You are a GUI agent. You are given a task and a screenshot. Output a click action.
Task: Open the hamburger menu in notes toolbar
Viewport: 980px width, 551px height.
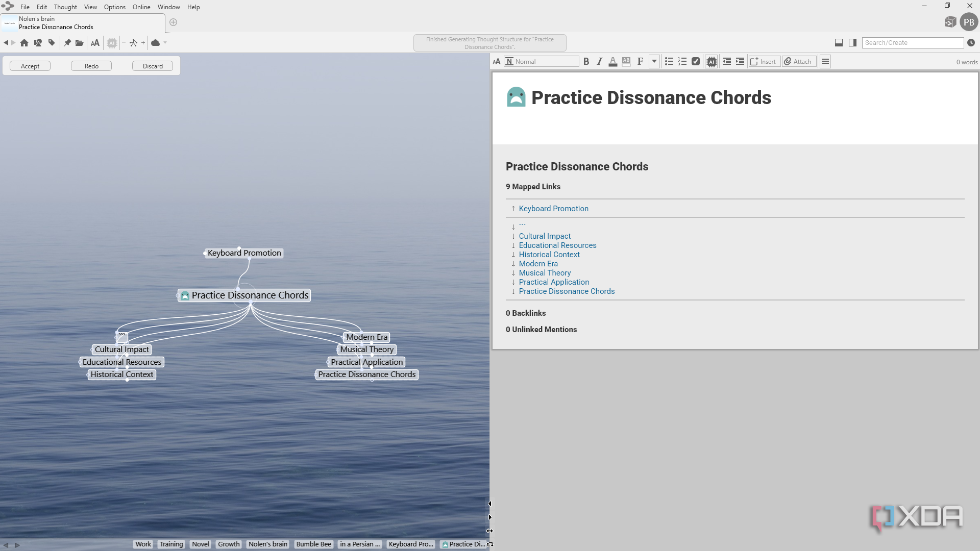tap(825, 62)
